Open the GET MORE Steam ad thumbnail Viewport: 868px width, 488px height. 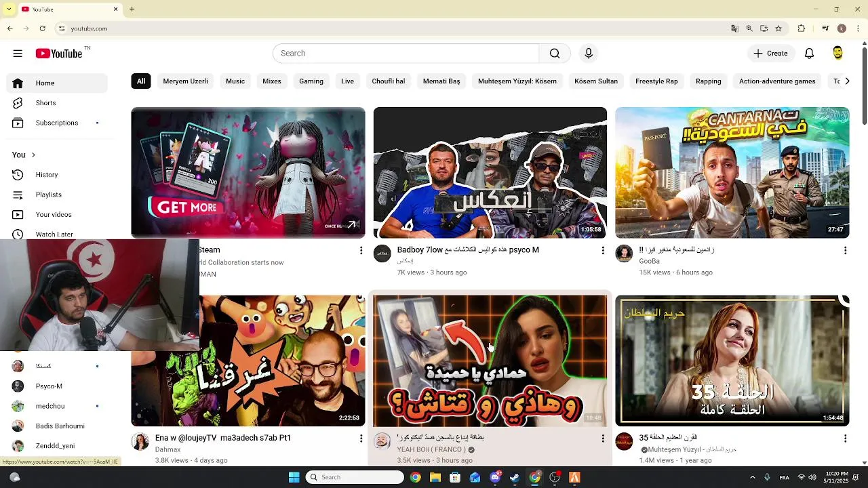[x=248, y=173]
